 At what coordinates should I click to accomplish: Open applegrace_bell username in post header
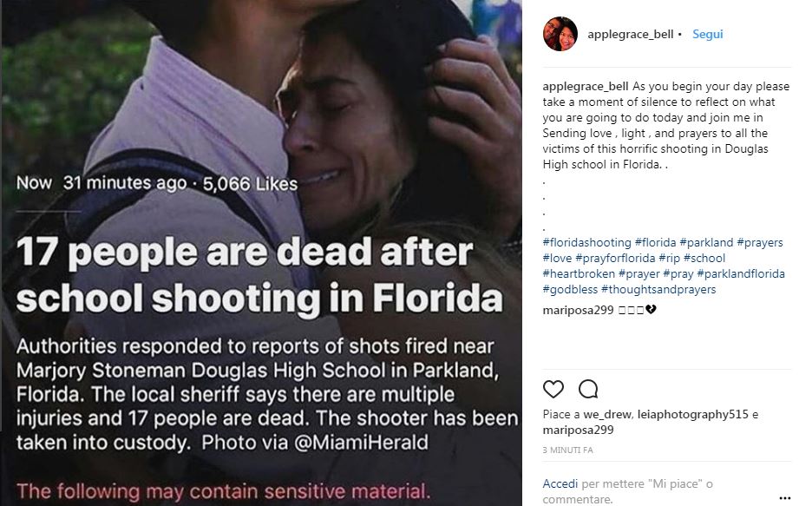coord(629,35)
